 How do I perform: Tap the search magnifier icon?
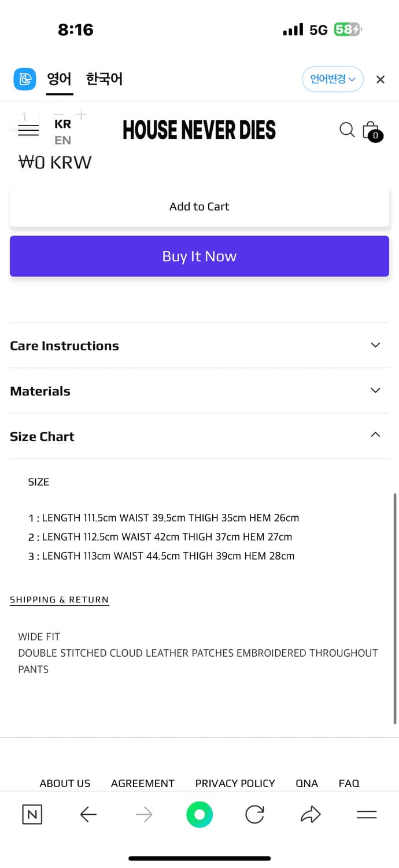click(x=347, y=130)
